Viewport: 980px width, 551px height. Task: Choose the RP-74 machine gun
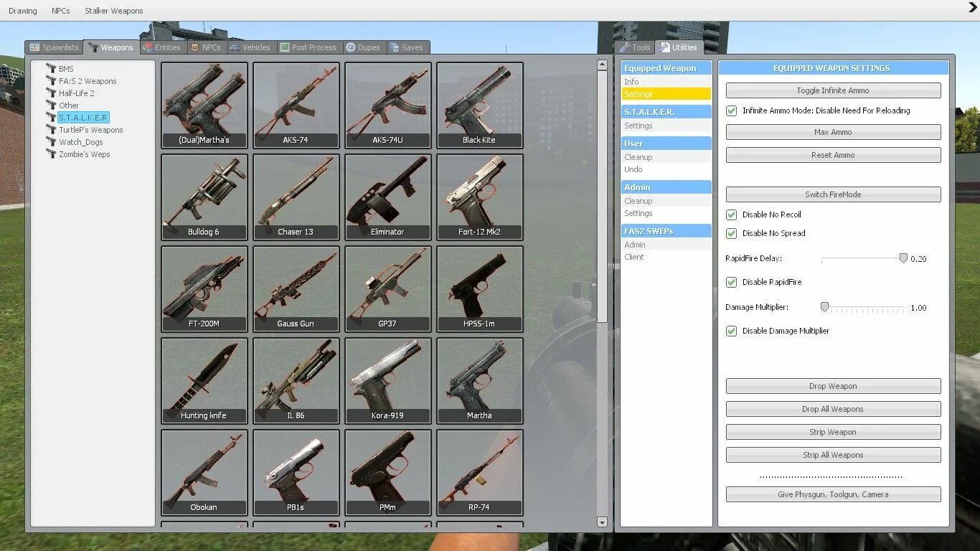tap(480, 472)
